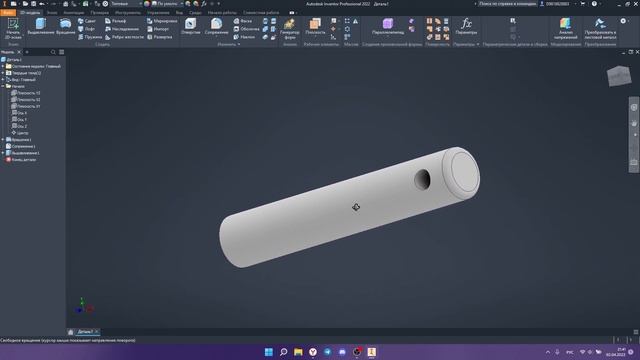The image size is (640, 360).
Task: Start a new 2D sketch
Action: click(13, 29)
